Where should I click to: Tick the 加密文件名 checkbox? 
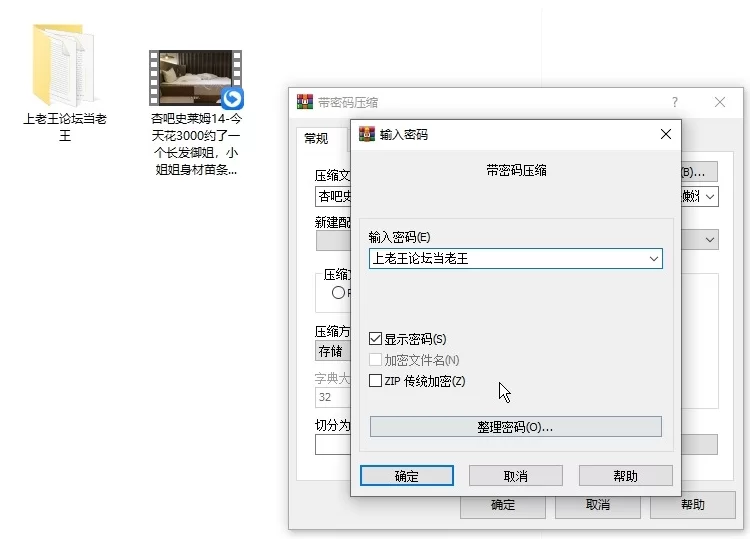click(x=376, y=360)
